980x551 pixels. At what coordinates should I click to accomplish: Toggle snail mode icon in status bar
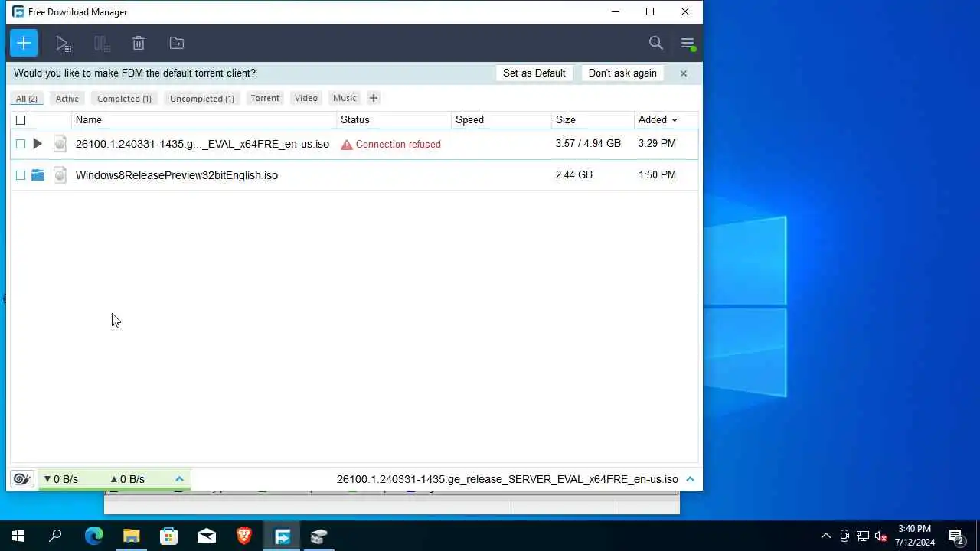(x=22, y=479)
